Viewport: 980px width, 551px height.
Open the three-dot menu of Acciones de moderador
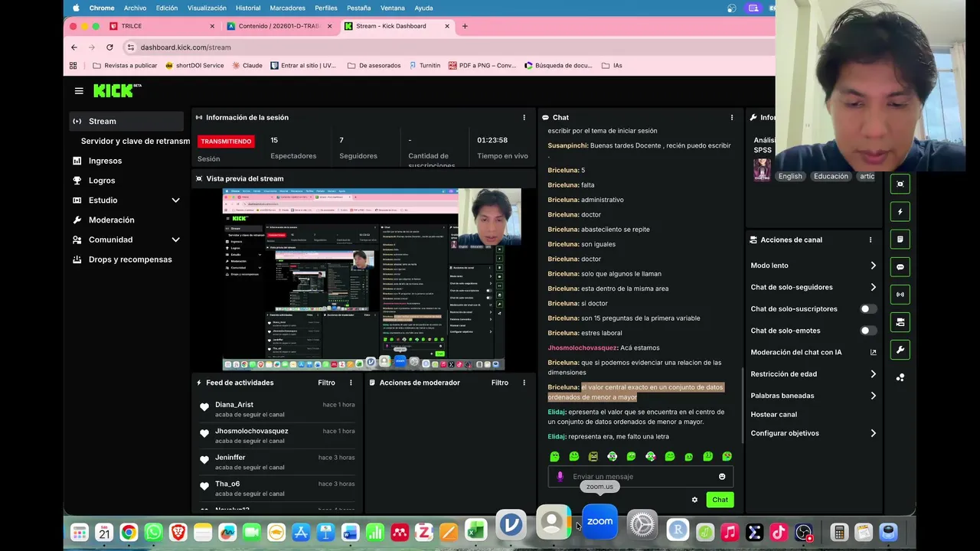coord(524,383)
